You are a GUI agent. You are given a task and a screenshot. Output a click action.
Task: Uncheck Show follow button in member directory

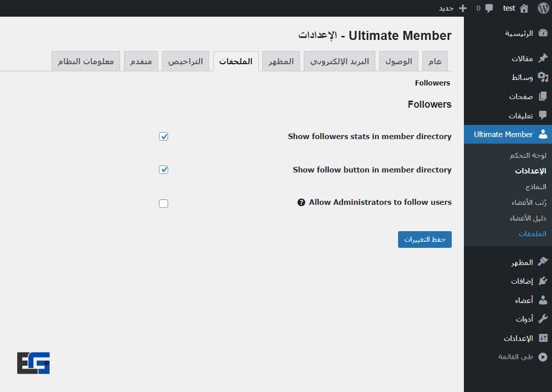[x=164, y=170]
